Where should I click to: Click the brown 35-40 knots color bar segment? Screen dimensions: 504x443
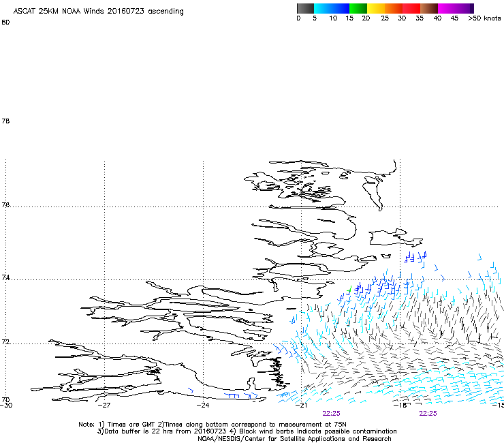429,8
